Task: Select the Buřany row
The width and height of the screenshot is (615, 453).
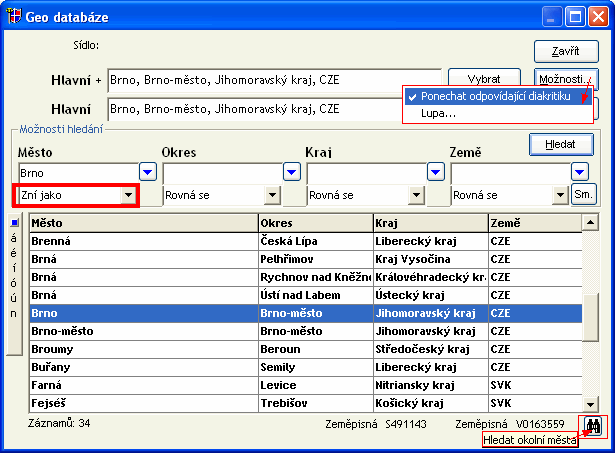Action: tap(306, 367)
